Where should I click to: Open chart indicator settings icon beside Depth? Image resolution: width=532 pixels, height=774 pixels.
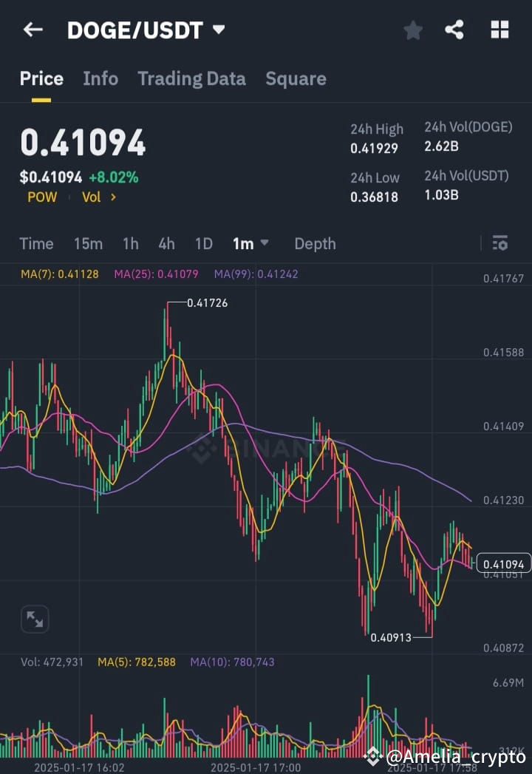[500, 242]
